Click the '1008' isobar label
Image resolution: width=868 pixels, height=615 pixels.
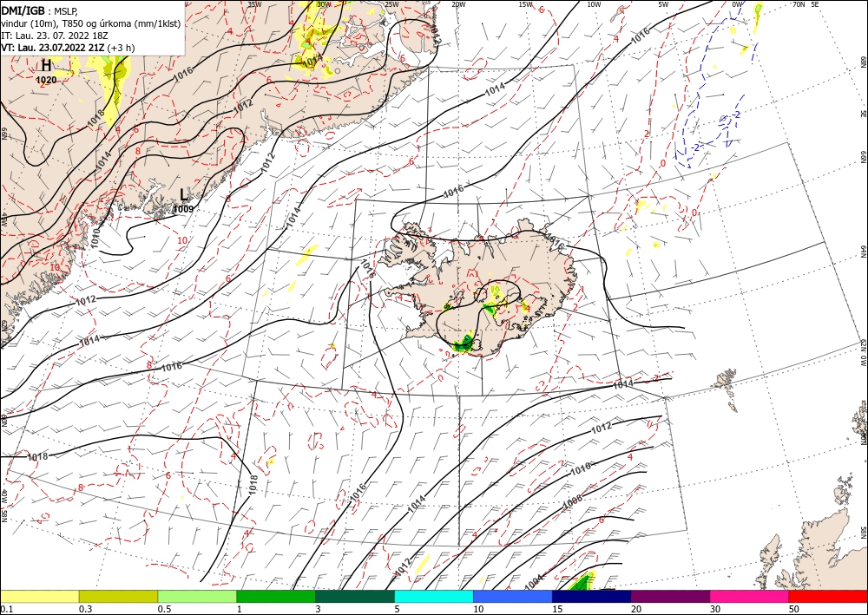572,503
